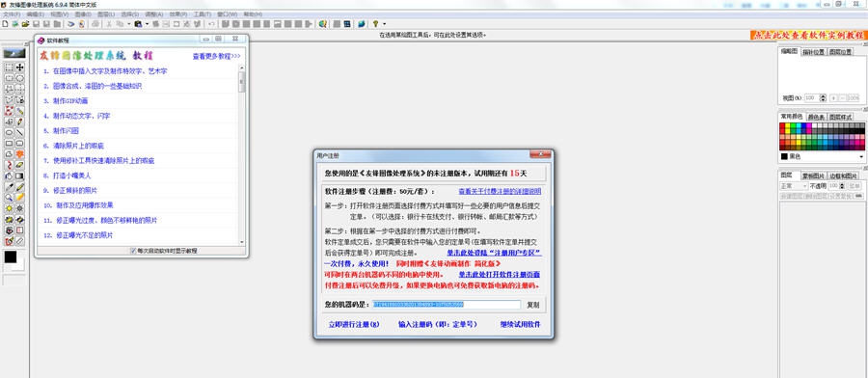Image resolution: width=868 pixels, height=378 pixels.
Task: Click the 复制 button beside machine code
Action: [x=532, y=305]
